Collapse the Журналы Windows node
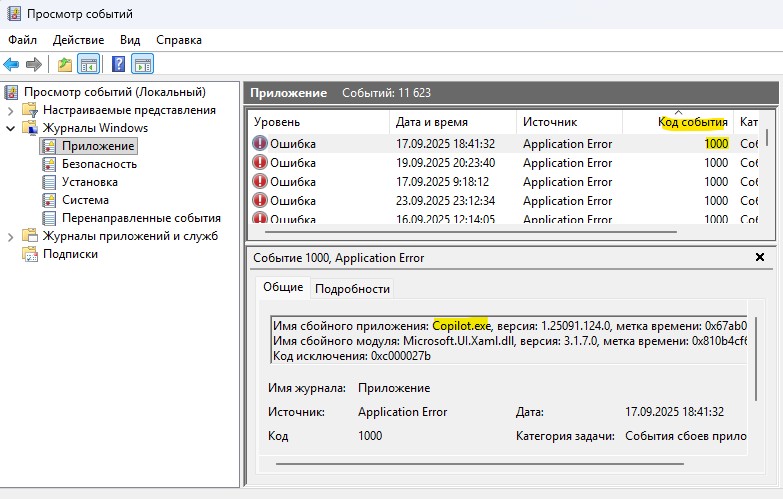 (x=11, y=128)
